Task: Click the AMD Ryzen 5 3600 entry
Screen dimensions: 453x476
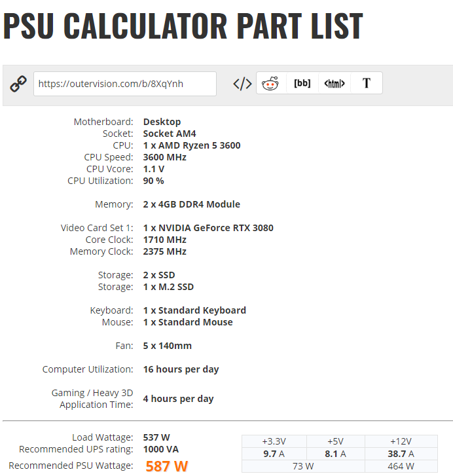Action: click(192, 145)
